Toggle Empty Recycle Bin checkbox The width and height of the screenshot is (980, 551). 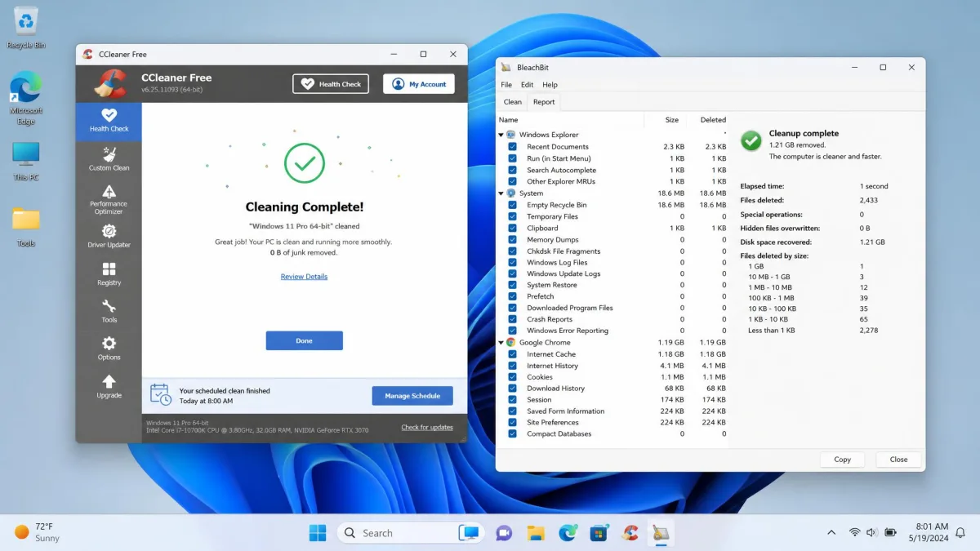point(513,205)
